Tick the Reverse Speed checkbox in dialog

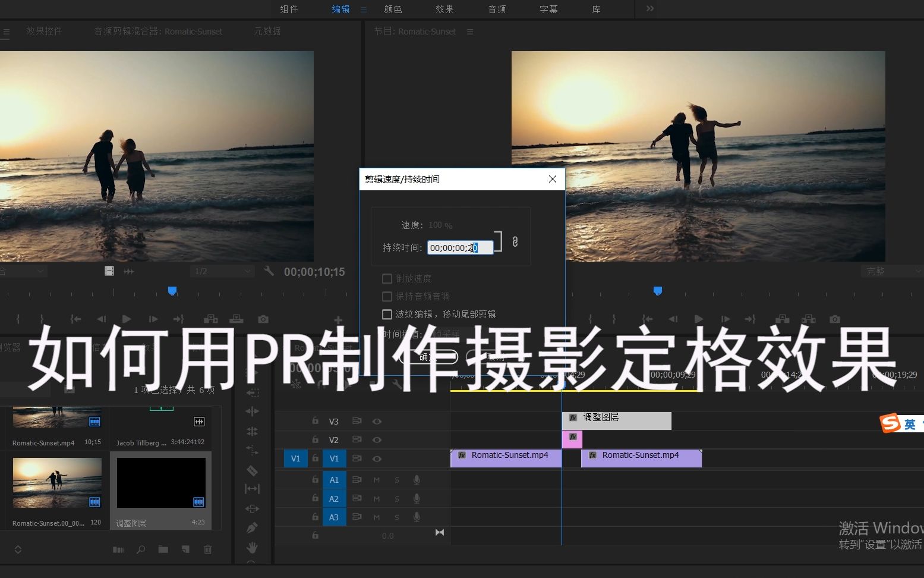[387, 278]
